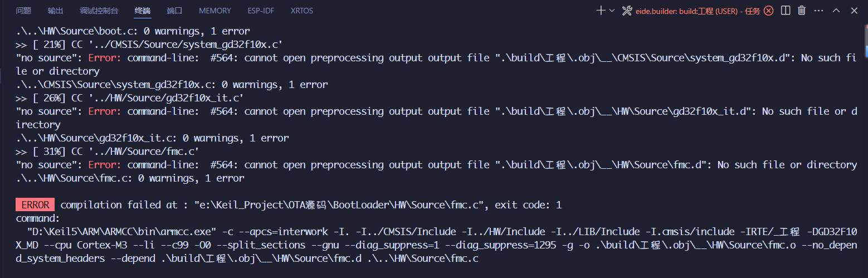The image size is (868, 278).
Task: Switch to the 问题 tab
Action: coord(23,11)
